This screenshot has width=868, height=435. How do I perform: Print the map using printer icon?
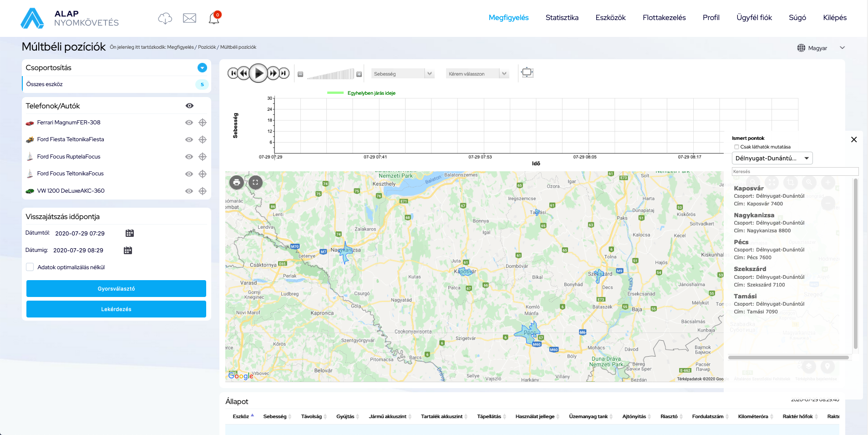237,183
